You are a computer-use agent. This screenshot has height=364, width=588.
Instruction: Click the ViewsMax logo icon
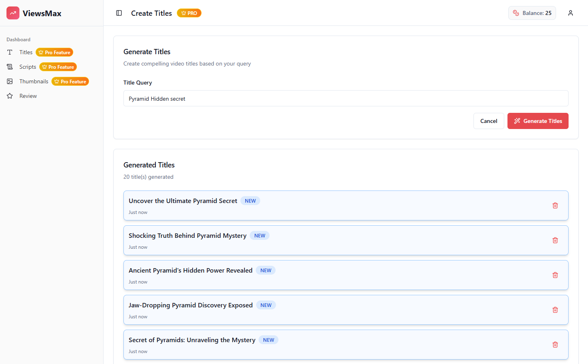[13, 13]
